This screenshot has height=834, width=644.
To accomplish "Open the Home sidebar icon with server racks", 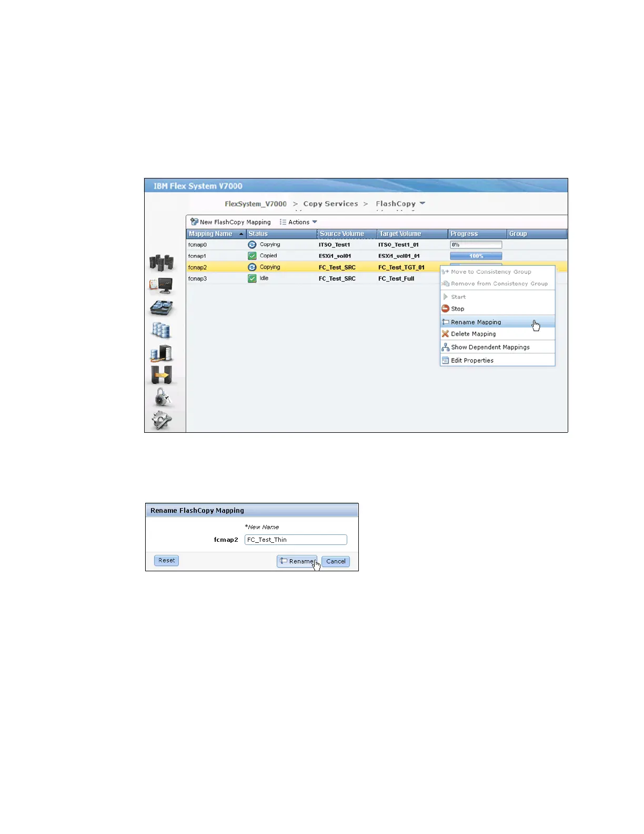I will pyautogui.click(x=162, y=262).
